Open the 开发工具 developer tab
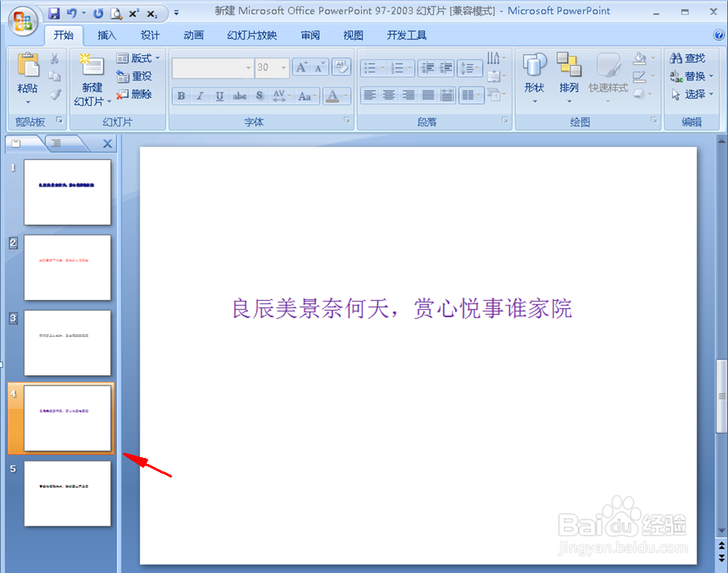The width and height of the screenshot is (728, 573). (407, 35)
